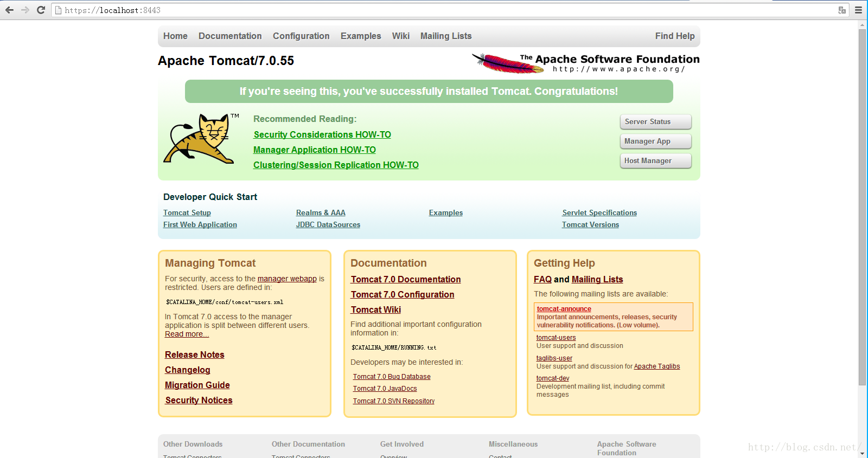Viewport: 868px width, 458px height.
Task: Open the Tomcat Setup link
Action: tap(187, 212)
